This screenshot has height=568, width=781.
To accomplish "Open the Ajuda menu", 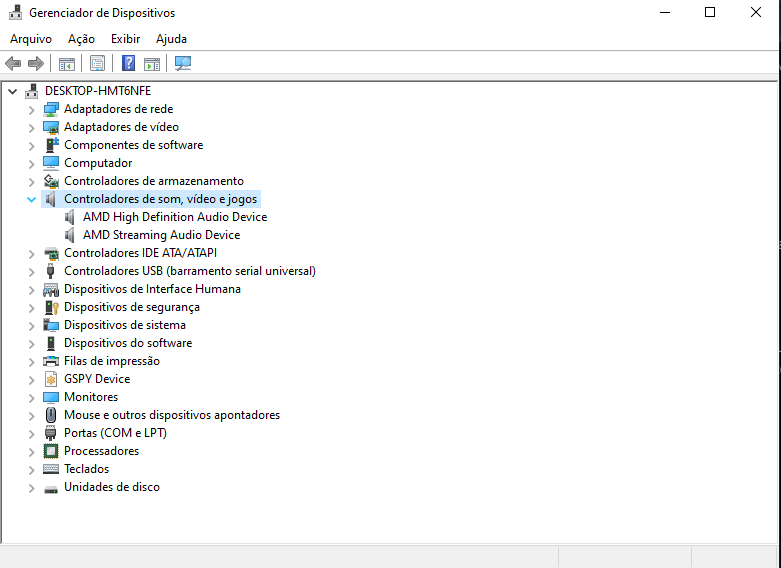I will click(171, 39).
